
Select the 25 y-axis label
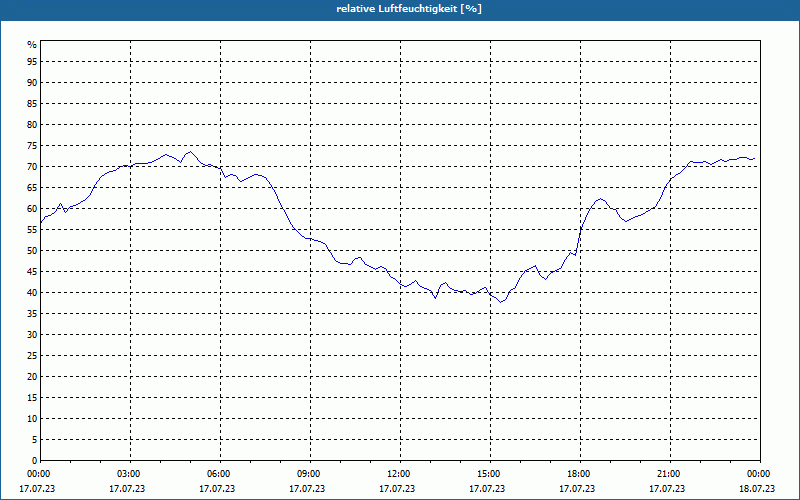pyautogui.click(x=32, y=356)
